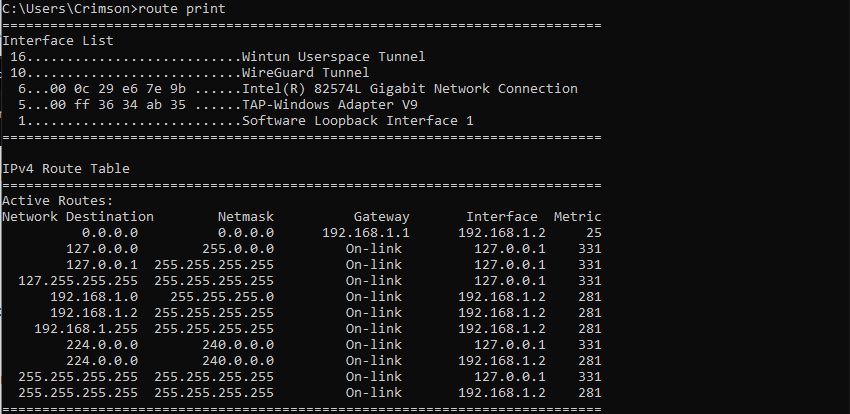Click the 'Netmask' column header
Image resolution: width=850 pixels, height=414 pixels.
tap(245, 217)
